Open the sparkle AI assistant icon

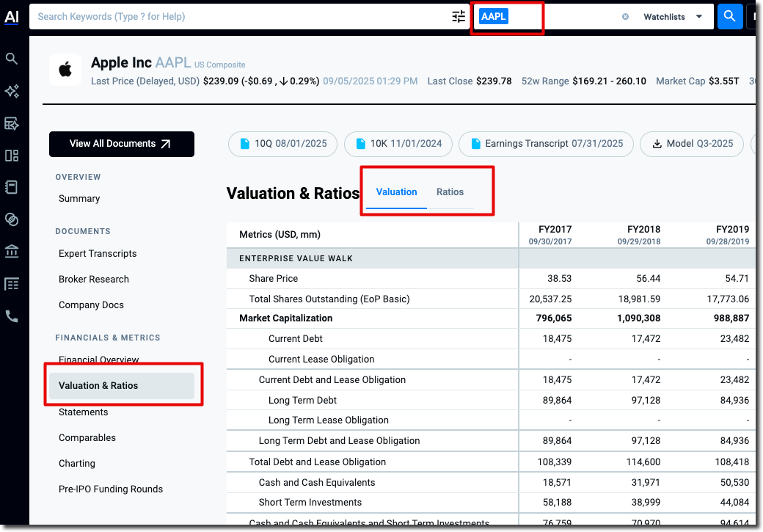[12, 91]
